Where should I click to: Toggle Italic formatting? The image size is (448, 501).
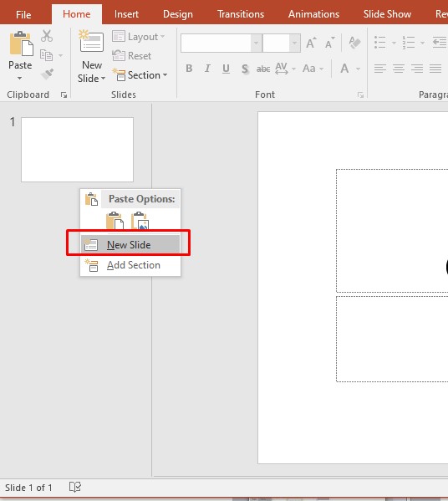click(207, 69)
